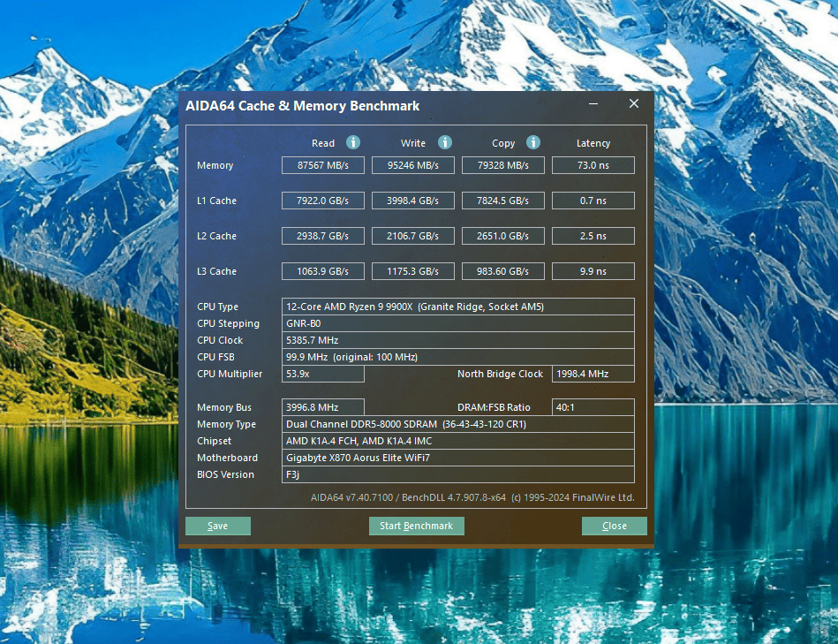The image size is (838, 644).
Task: Click the DRAM:FSB Ratio value 40:1
Action: tap(593, 407)
